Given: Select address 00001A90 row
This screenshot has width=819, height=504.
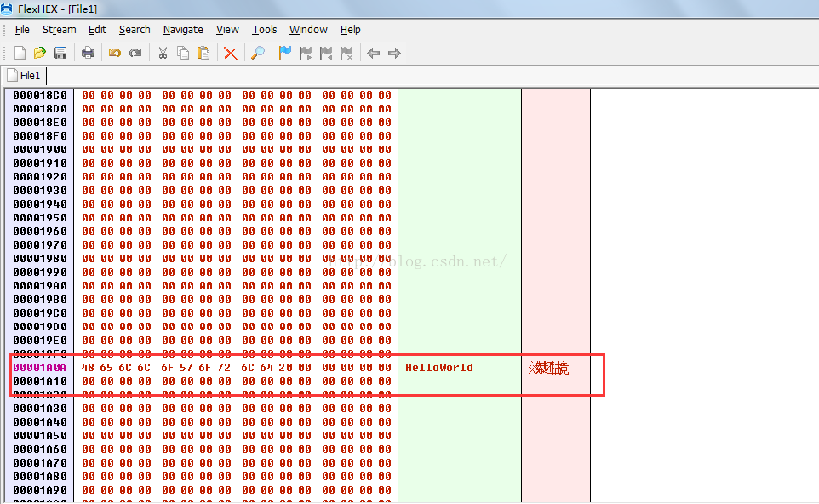Looking at the screenshot, I should point(40,490).
